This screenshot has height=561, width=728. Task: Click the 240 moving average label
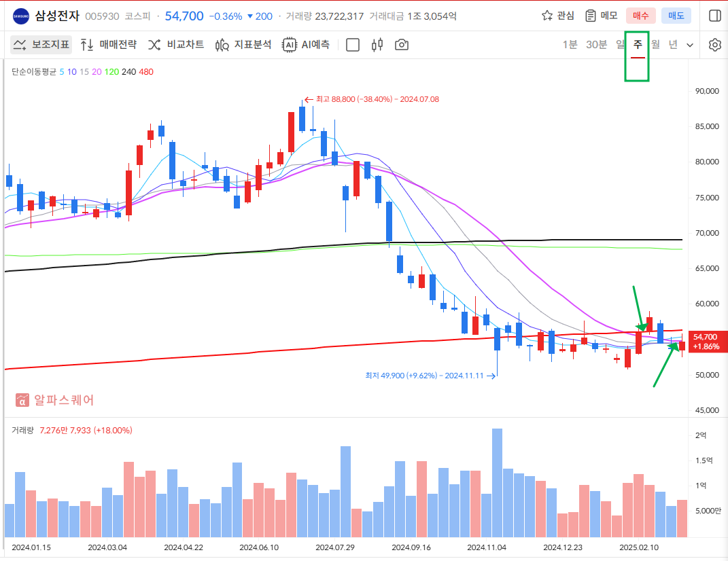click(128, 72)
